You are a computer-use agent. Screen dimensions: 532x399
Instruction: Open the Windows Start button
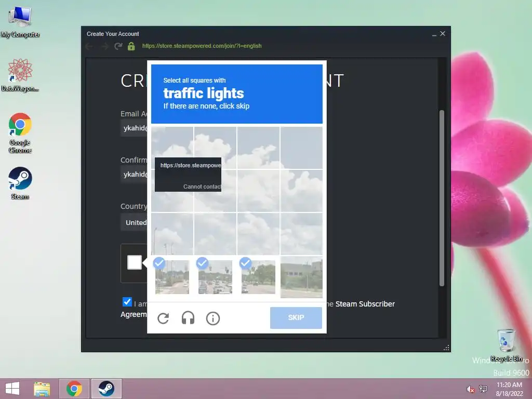tap(12, 389)
